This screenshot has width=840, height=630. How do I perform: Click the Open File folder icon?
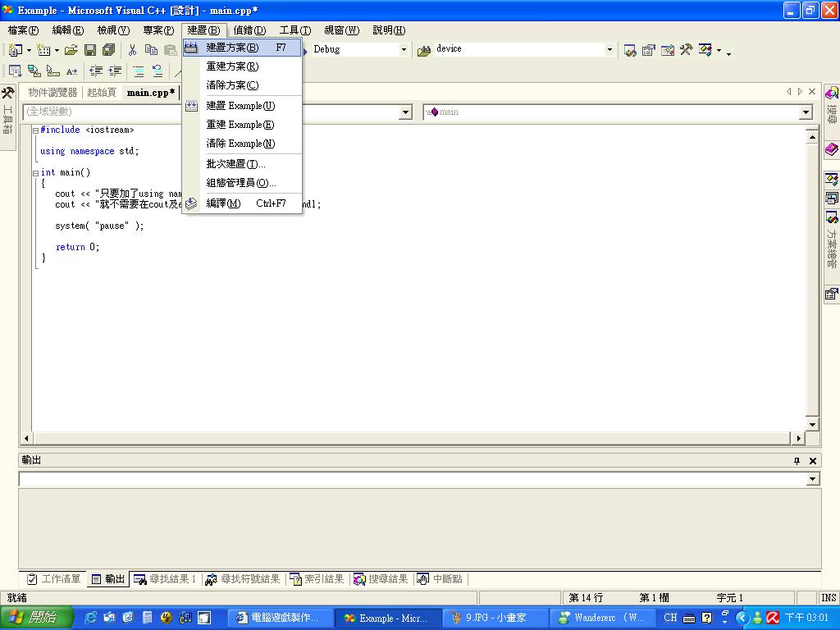point(71,50)
